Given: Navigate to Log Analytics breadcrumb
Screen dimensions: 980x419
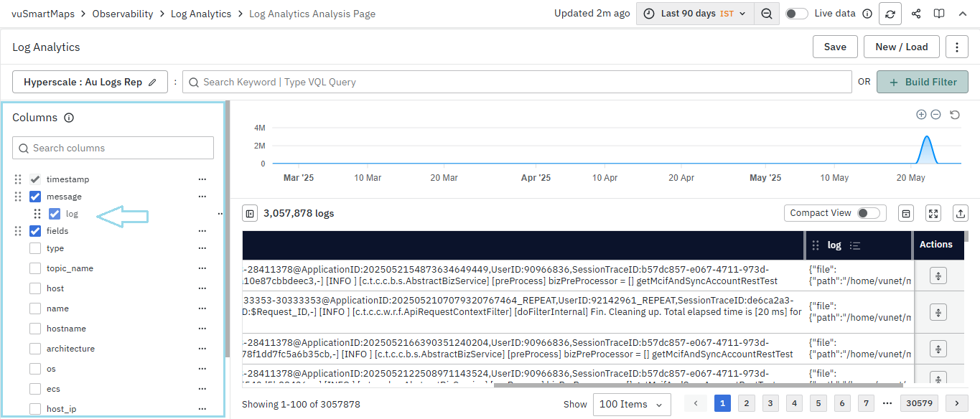Looking at the screenshot, I should 201,14.
